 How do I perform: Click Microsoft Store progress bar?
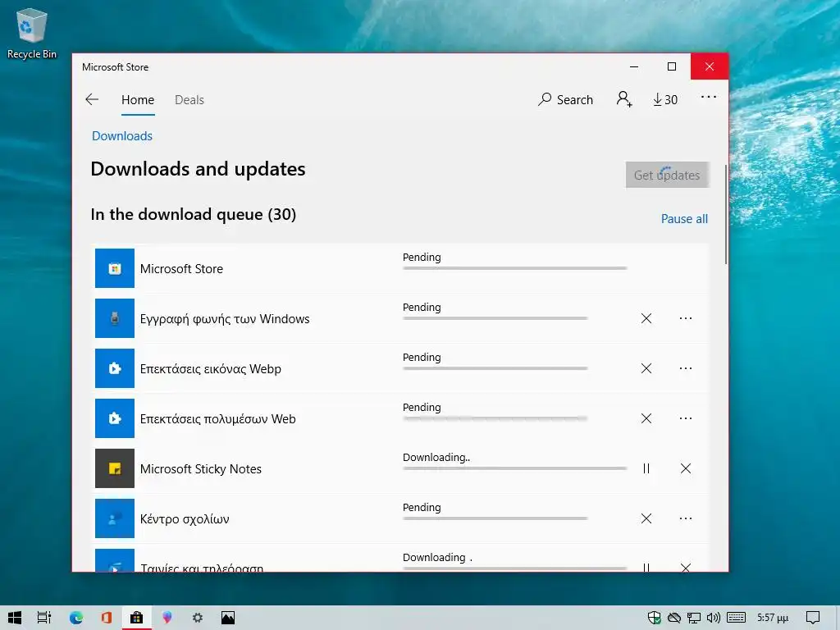point(515,268)
